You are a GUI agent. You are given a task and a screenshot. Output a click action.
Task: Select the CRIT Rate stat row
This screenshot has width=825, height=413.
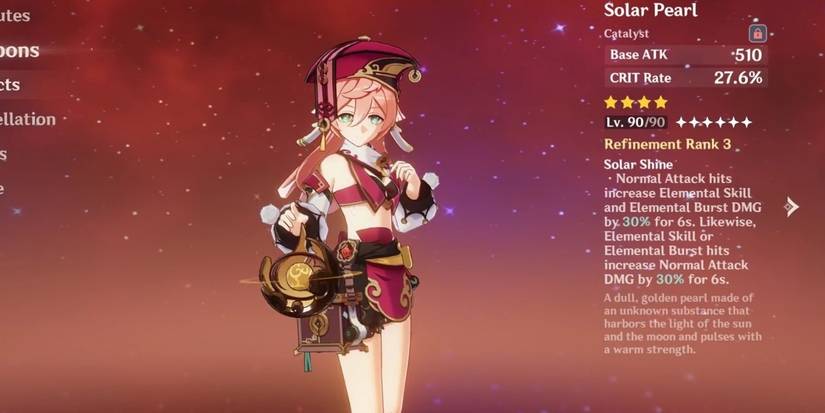pyautogui.click(x=686, y=78)
